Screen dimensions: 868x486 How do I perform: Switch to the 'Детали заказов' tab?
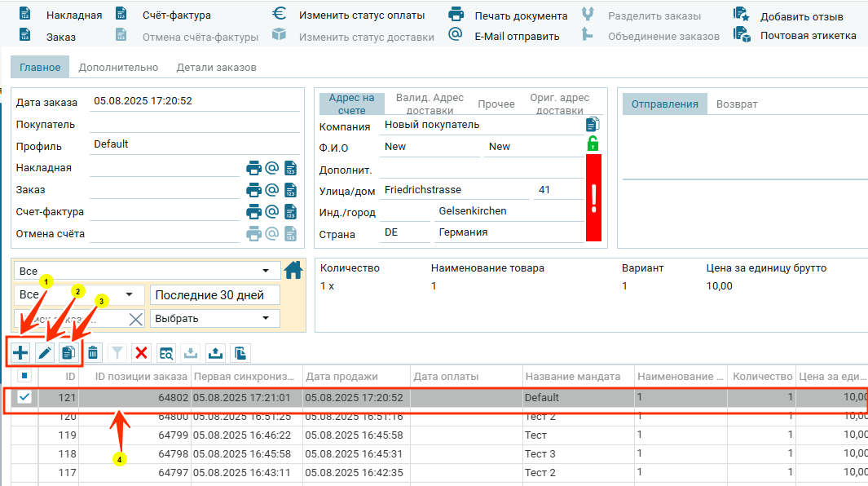[x=216, y=68]
